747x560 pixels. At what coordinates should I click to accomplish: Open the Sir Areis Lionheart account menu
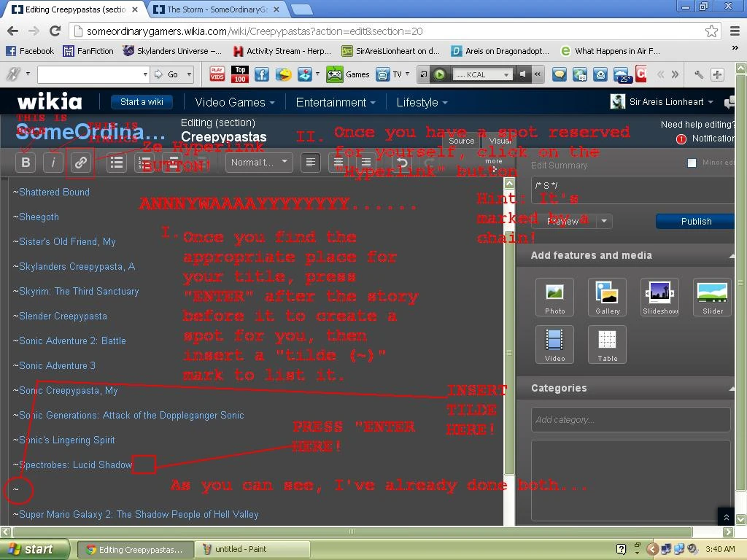click(662, 101)
